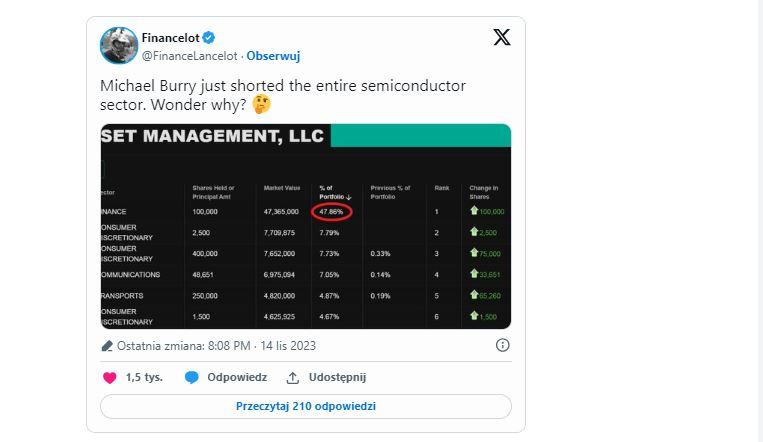
Task: Open the 8:08 PM · 14 lis 2023 timestamp
Action: tap(262, 346)
